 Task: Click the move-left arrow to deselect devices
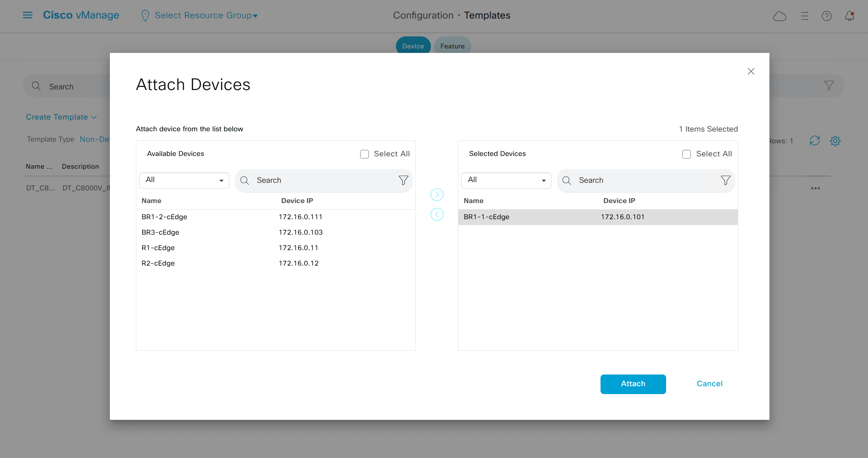437,215
